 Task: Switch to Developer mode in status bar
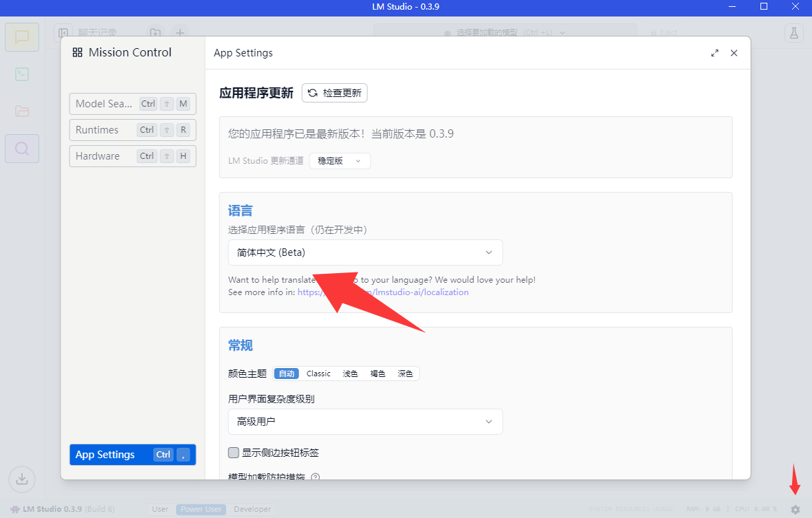pyautogui.click(x=252, y=509)
